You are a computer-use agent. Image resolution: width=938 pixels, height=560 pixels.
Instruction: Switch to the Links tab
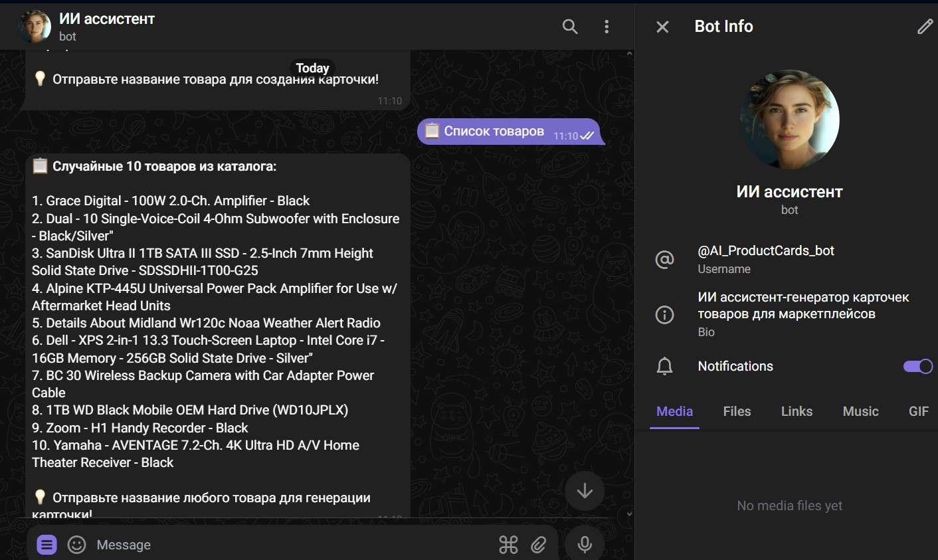coord(797,411)
